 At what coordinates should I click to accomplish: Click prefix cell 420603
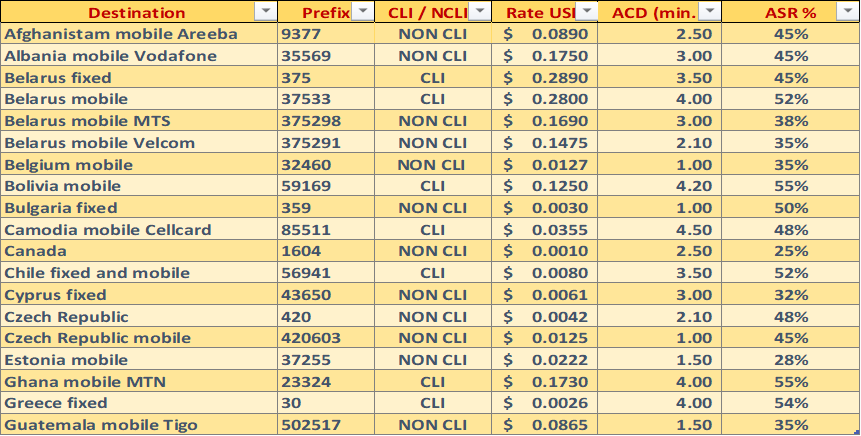pos(326,338)
